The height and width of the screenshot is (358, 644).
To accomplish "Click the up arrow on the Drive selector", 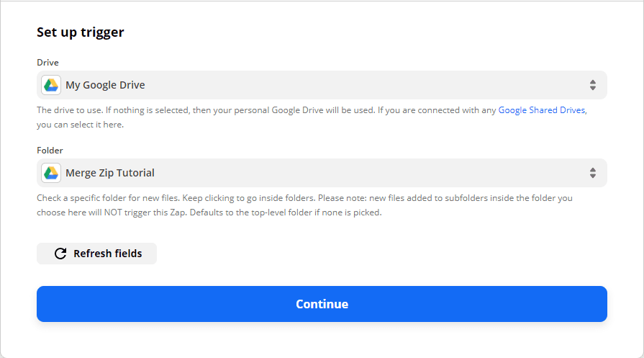I will coord(593,81).
